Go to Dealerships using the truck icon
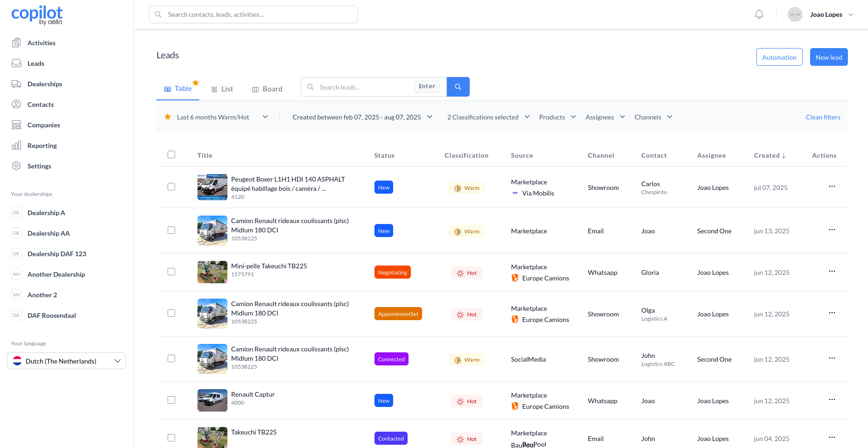Screen dimensions: 868x448 click(16, 84)
